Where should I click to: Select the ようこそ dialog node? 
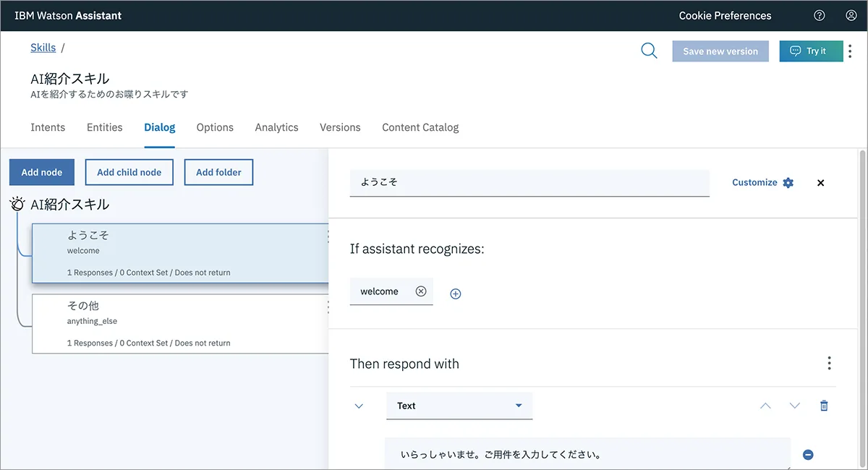[180, 253]
